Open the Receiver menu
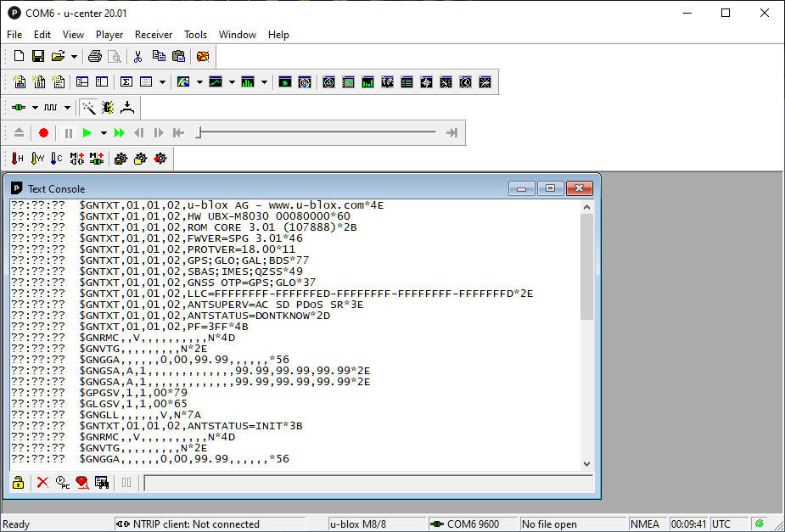 154,35
